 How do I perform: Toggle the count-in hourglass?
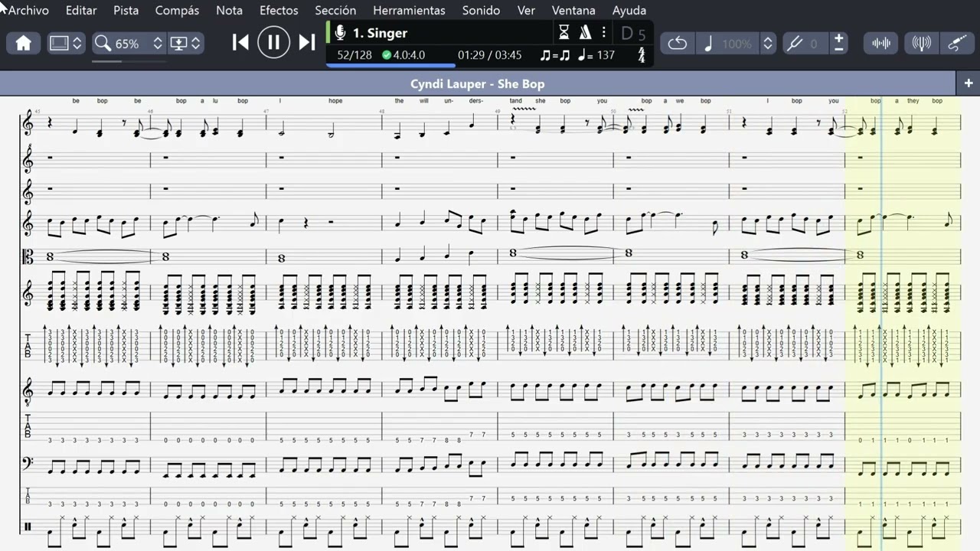pyautogui.click(x=564, y=33)
